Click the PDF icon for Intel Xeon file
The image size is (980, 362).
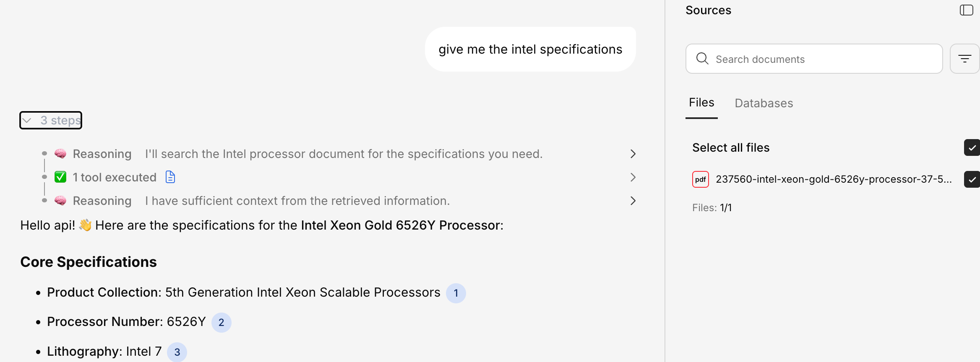click(x=700, y=179)
